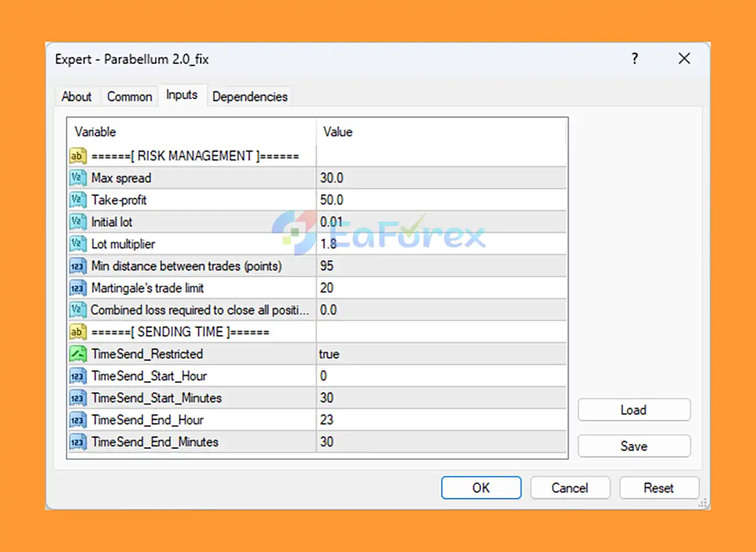Click the Load button
This screenshot has height=552, width=756.
click(634, 410)
